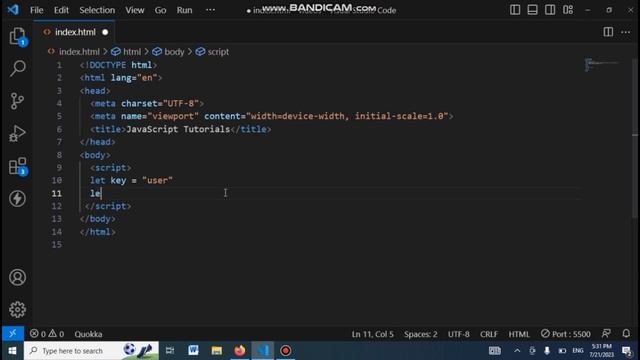Open the Thunder Client lightning icon
Screen dimensions: 640x360
click(x=18, y=199)
